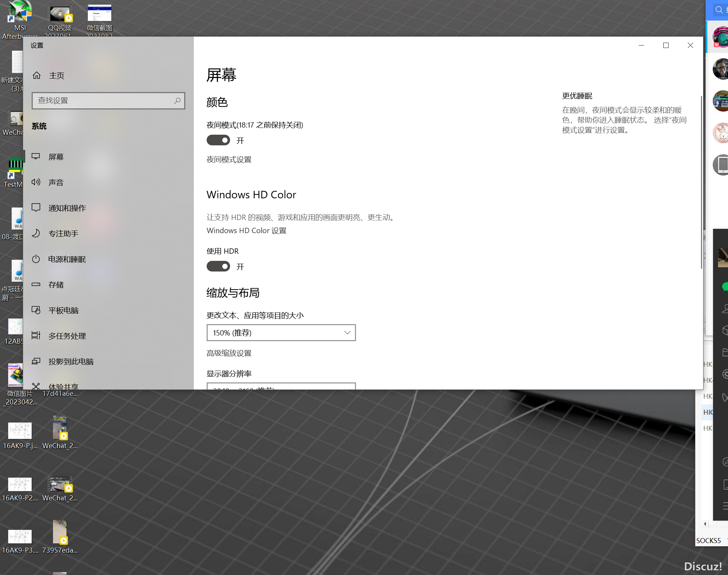The height and width of the screenshot is (575, 728).
Task: Click the 平板电脑 tablet icon
Action: click(36, 310)
